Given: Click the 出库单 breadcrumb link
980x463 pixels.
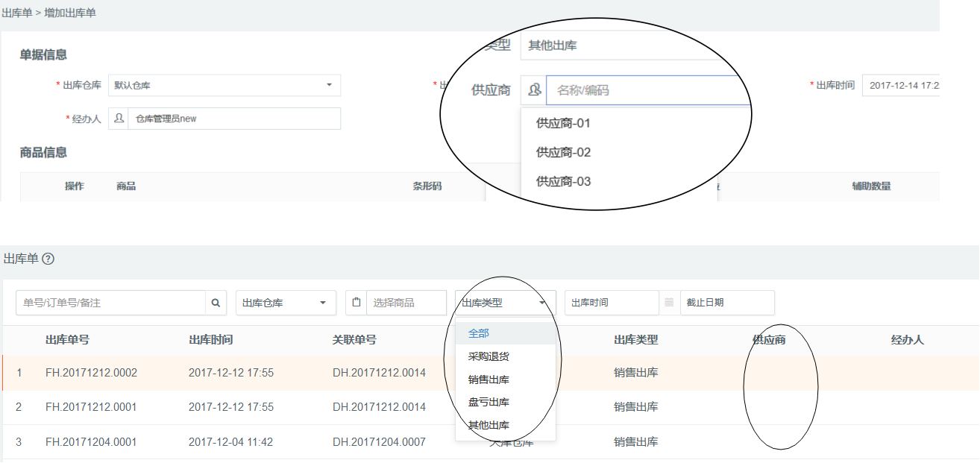Looking at the screenshot, I should (x=16, y=13).
